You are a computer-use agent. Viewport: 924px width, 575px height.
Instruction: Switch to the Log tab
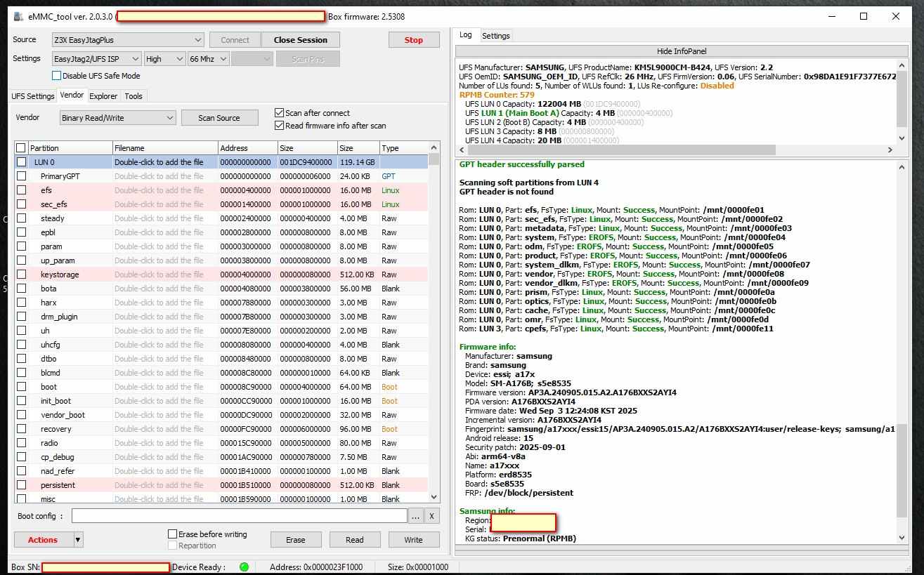466,35
